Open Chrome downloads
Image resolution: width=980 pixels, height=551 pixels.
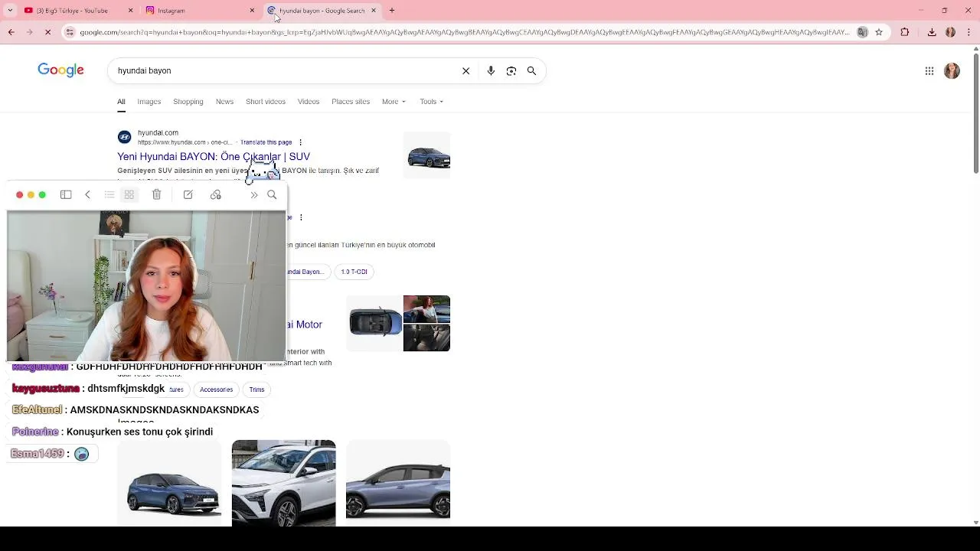(932, 32)
